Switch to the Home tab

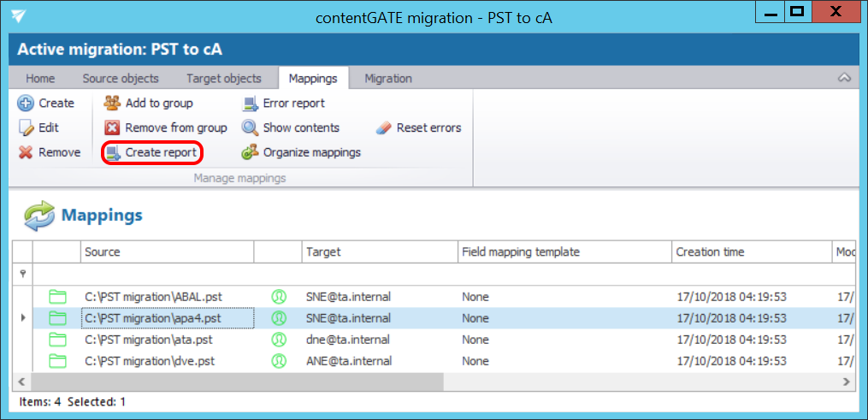click(40, 79)
